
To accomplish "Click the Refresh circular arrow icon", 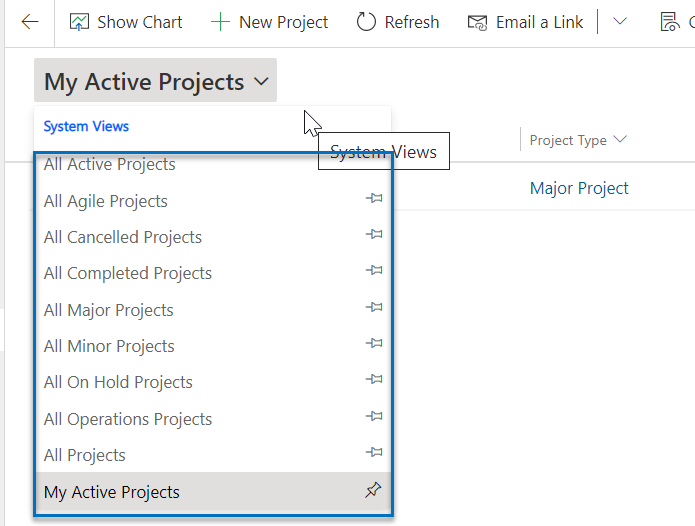I will tap(366, 22).
